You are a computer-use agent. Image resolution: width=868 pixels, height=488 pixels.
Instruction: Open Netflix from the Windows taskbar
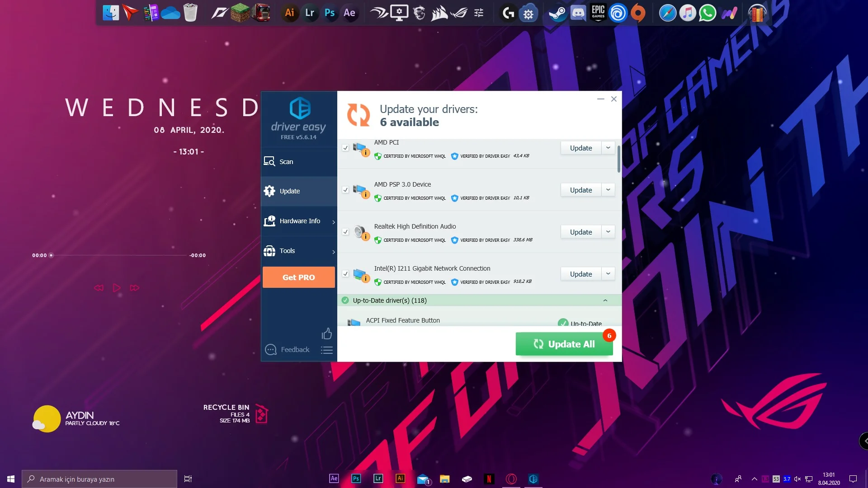coord(489,479)
